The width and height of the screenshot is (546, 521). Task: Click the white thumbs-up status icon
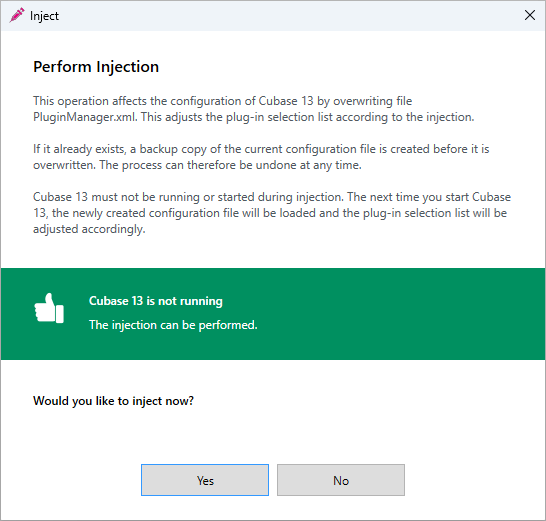coord(49,308)
